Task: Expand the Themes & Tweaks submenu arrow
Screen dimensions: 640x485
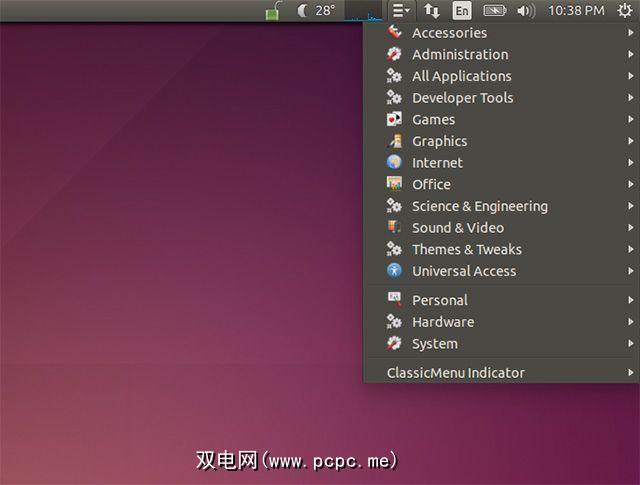Action: pyautogui.click(x=631, y=249)
